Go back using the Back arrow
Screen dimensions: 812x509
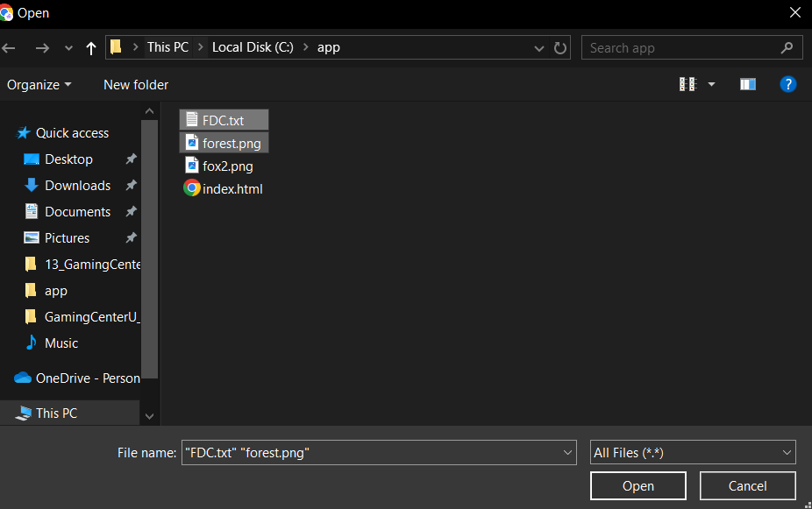click(10, 48)
